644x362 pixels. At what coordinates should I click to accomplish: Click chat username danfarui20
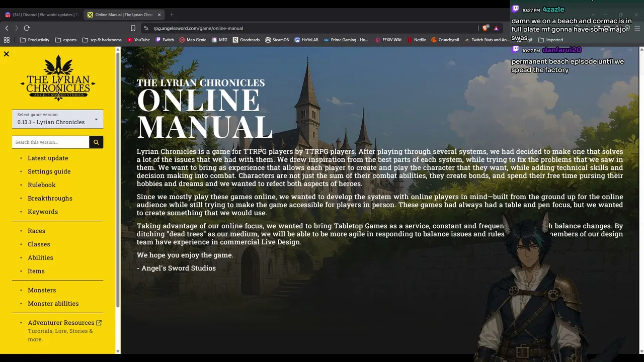click(x=562, y=50)
